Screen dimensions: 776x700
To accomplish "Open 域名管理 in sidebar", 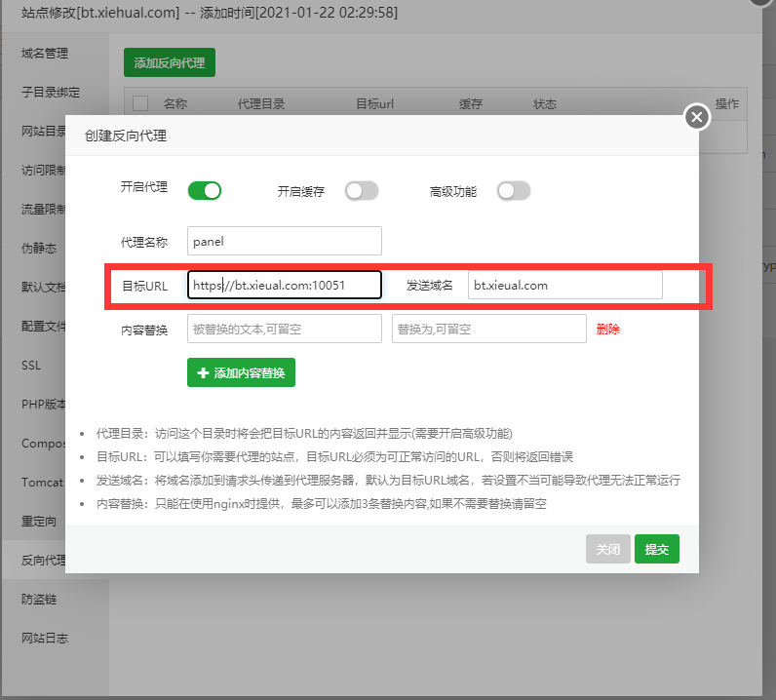I will click(45, 53).
